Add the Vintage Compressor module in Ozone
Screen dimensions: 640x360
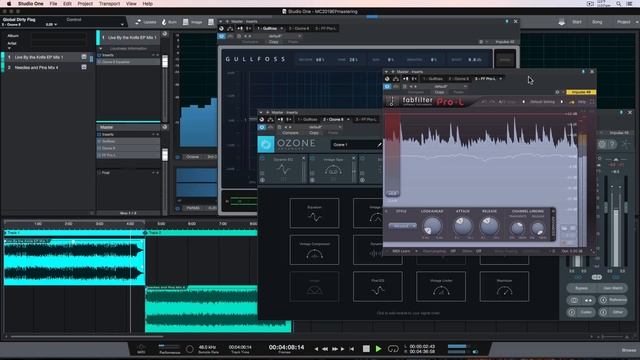click(x=314, y=250)
